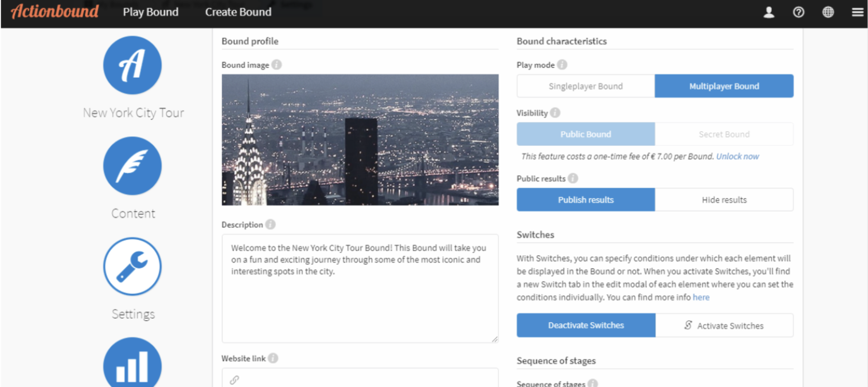Viewport: 868px width, 387px height.
Task: Click the info icon next to Description
Action: (x=270, y=224)
